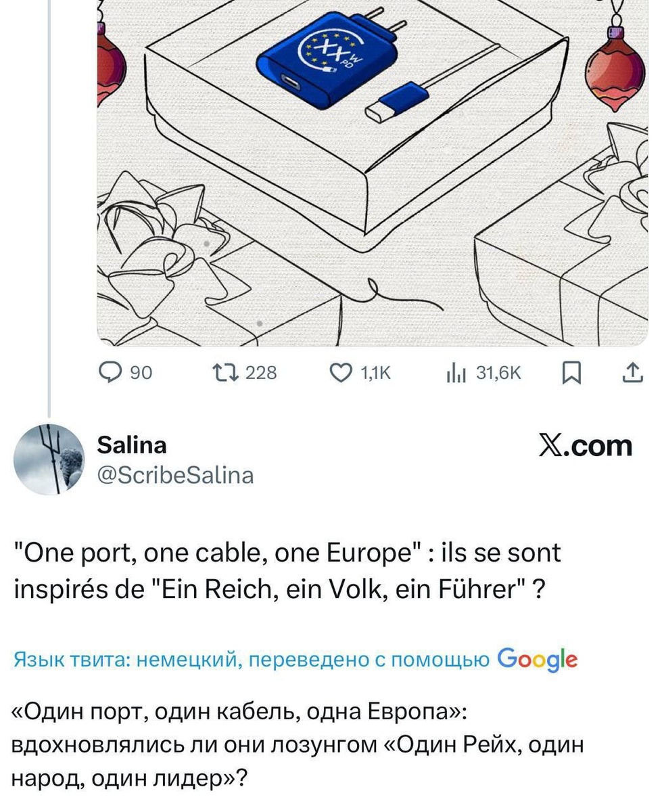Screen dimensions: 662x812
Task: Click the handle '@ScribeSalina'
Action: click(x=174, y=475)
